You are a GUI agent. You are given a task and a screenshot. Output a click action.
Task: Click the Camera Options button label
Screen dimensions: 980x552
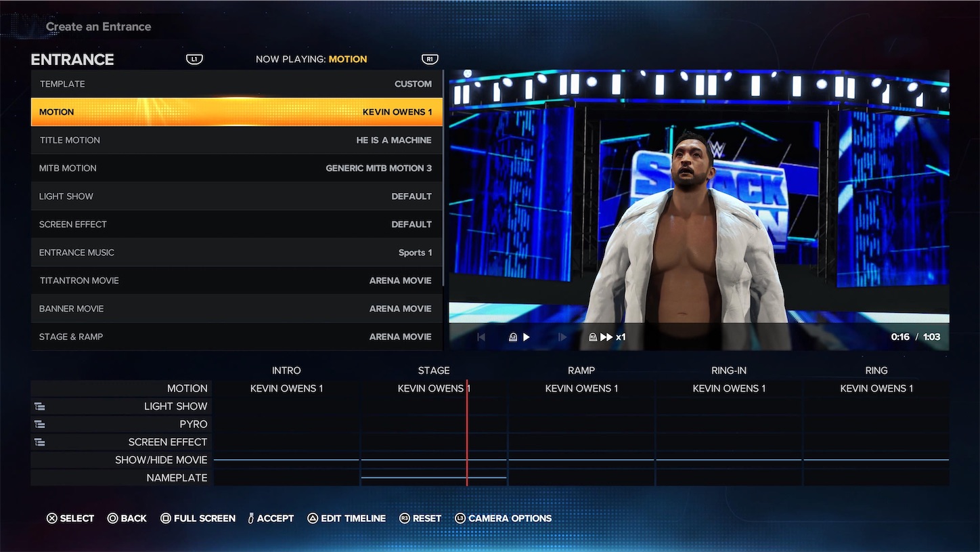pyautogui.click(x=510, y=518)
